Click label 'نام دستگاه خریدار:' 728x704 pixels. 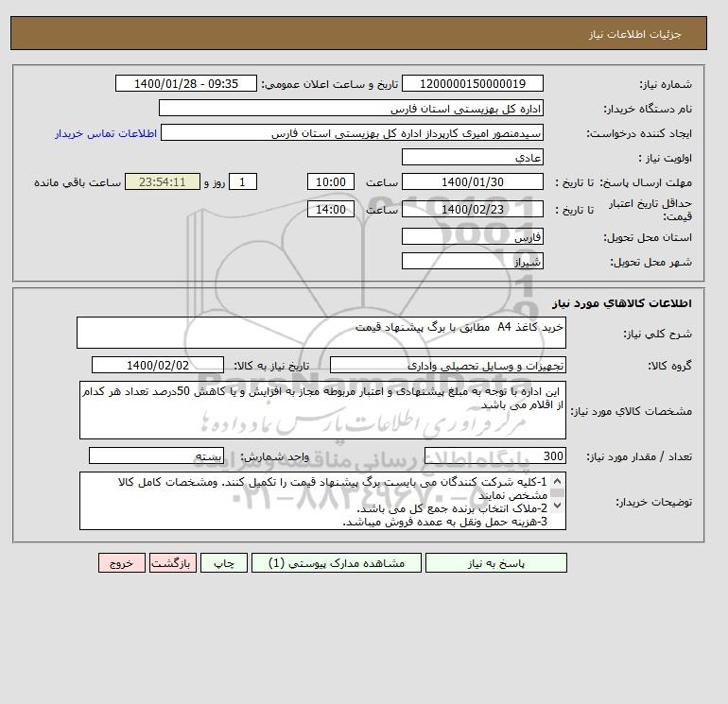pyautogui.click(x=648, y=109)
